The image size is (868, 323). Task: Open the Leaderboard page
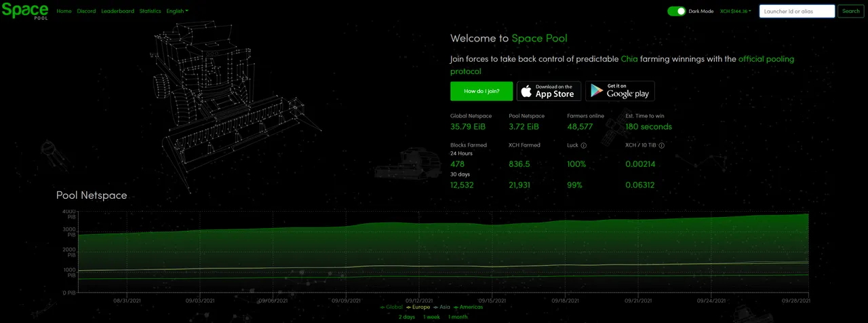(x=117, y=12)
